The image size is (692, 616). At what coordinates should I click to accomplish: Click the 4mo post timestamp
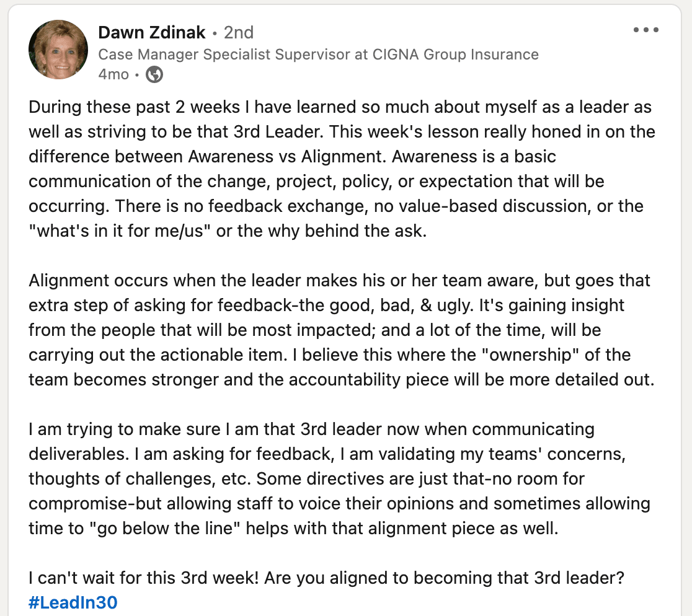(x=113, y=74)
